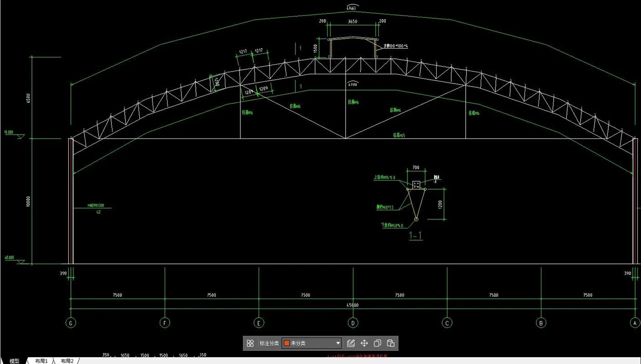641x364 pixels.
Task: Open the 布局2 layout tab
Action: pos(67,361)
